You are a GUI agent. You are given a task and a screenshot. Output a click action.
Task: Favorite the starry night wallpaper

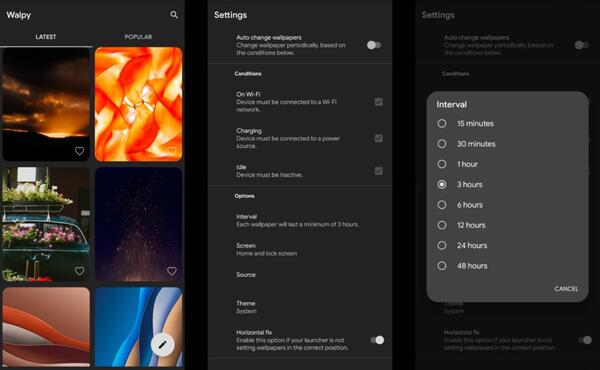click(x=172, y=271)
